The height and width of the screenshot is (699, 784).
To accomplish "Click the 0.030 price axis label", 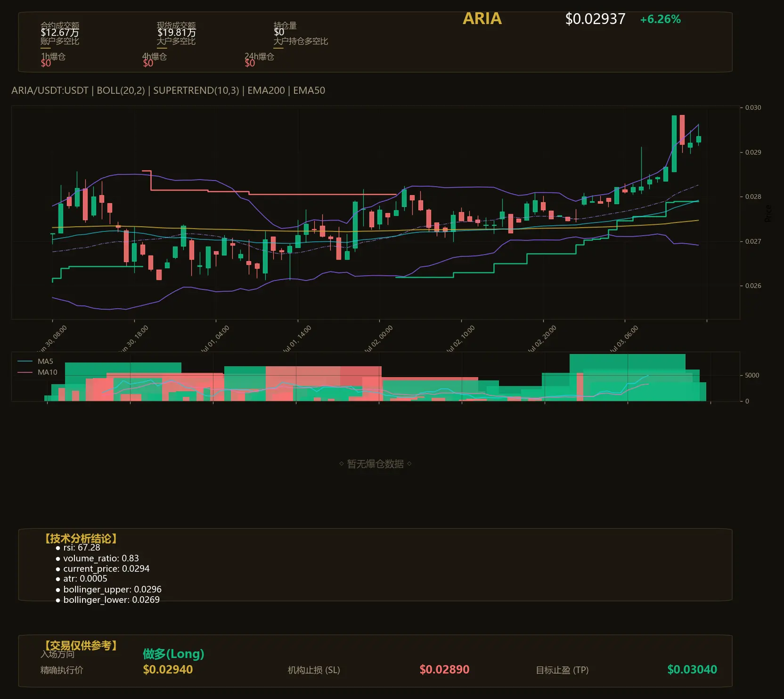I will point(753,107).
